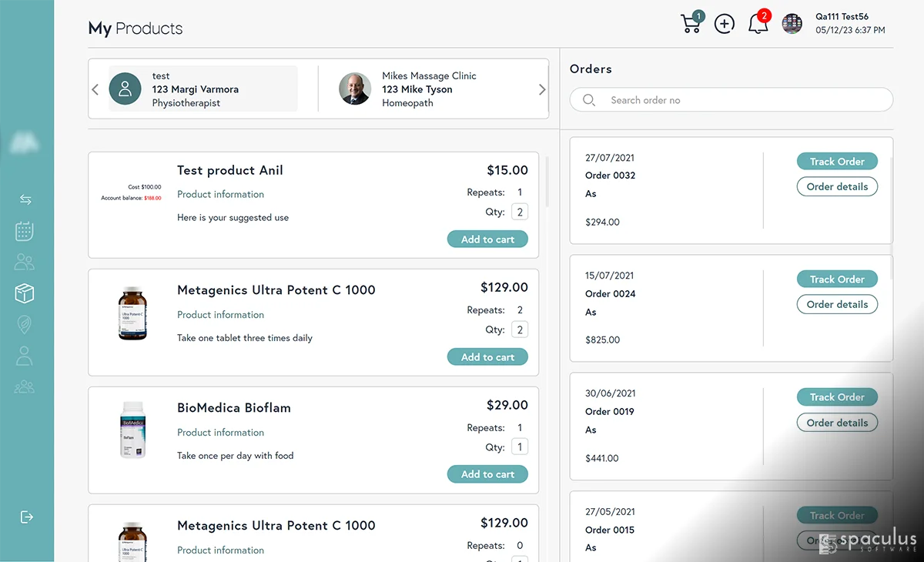924x562 pixels.
Task: Click 'Take one tablet three times daily' text
Action: pos(245,338)
